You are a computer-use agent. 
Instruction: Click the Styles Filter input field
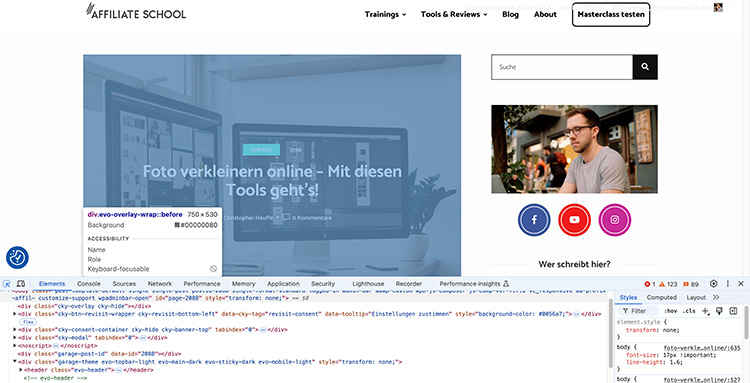[639, 311]
